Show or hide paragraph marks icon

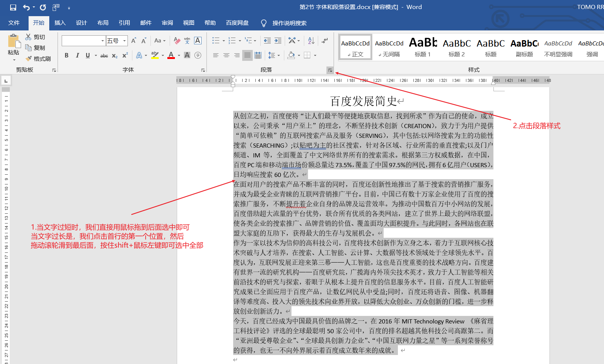325,41
